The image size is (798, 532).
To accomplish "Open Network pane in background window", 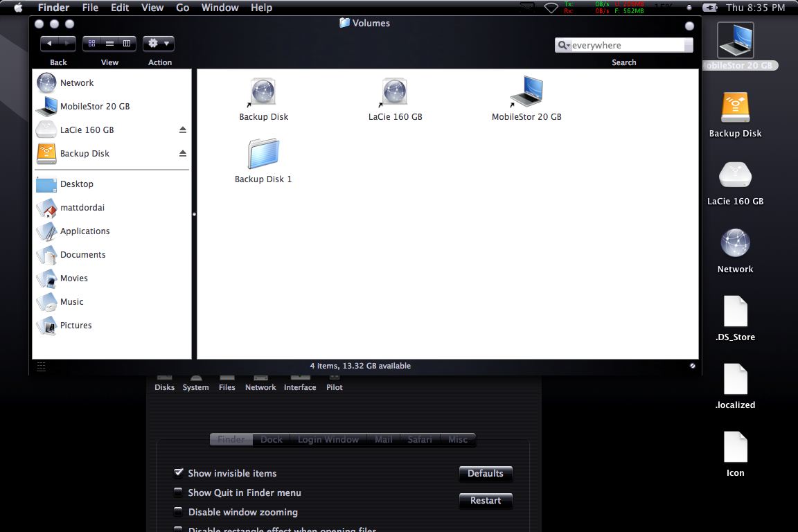I will [260, 384].
